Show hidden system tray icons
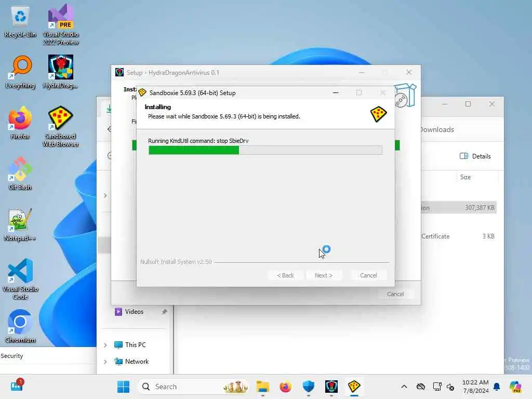Screen dimensions: 532x399 point(404,387)
